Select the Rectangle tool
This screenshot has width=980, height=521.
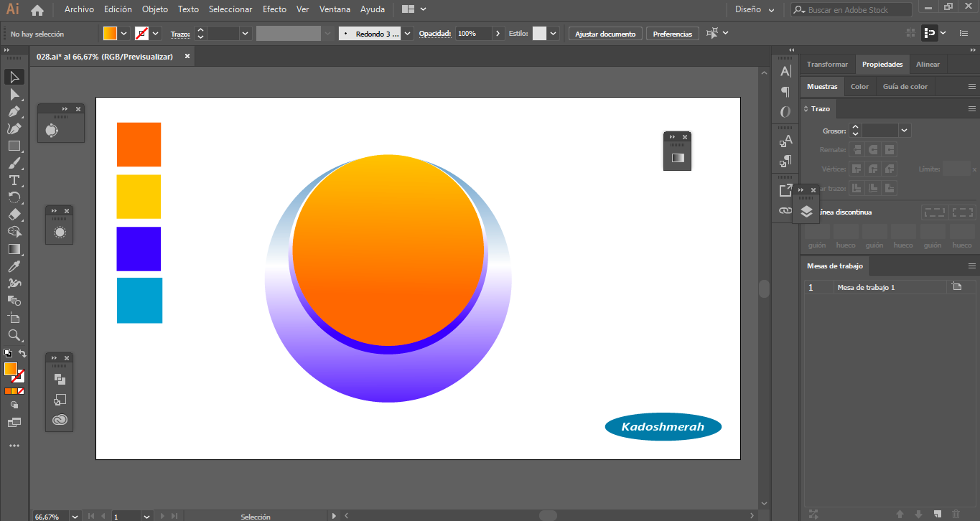click(14, 146)
